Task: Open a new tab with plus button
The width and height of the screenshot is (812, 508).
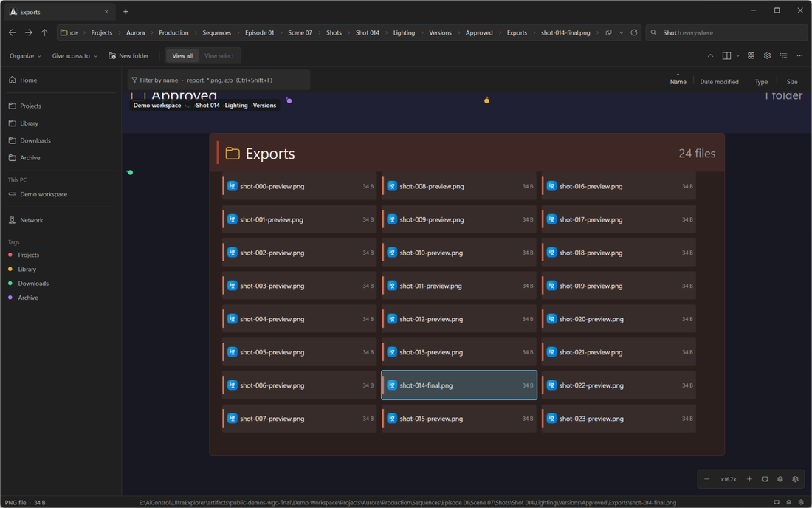Action: 125,11
